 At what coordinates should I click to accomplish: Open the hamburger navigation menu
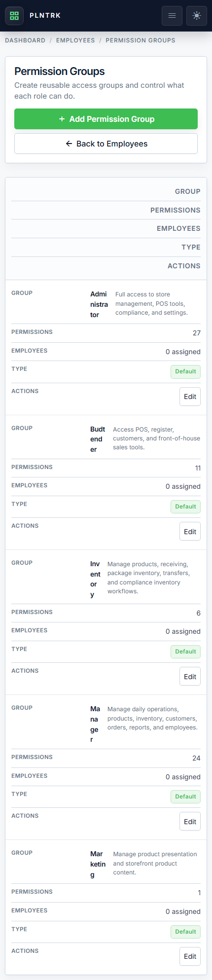(x=172, y=16)
